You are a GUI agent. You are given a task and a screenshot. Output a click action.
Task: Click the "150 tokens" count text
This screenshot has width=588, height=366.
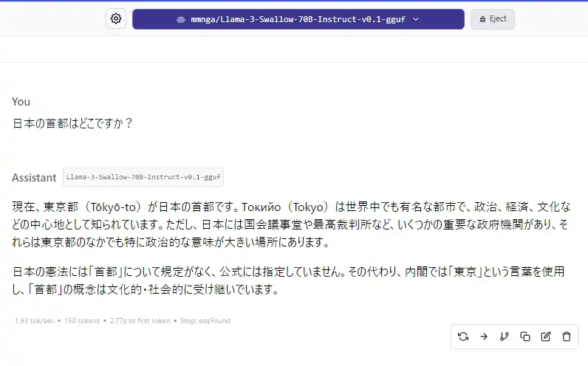click(83, 321)
